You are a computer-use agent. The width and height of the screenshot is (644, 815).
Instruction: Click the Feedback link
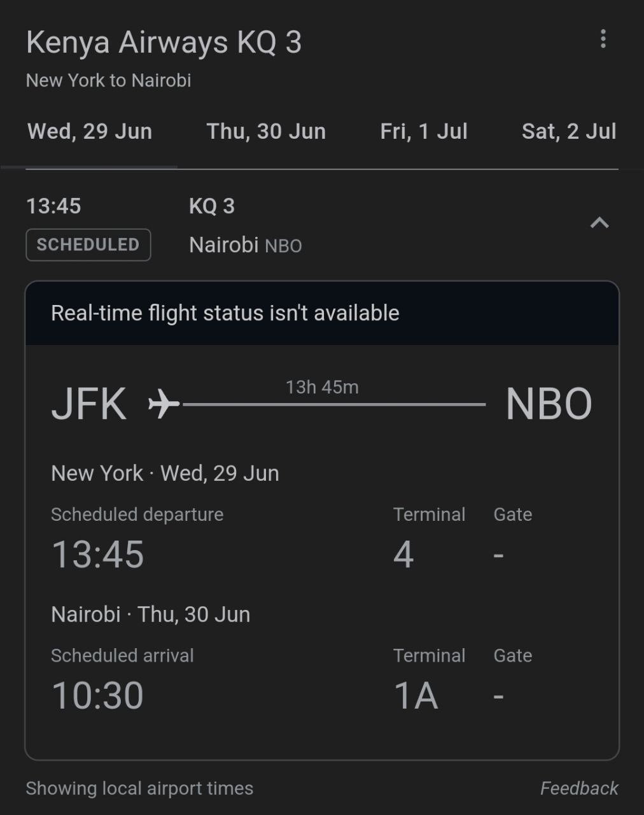pyautogui.click(x=579, y=788)
